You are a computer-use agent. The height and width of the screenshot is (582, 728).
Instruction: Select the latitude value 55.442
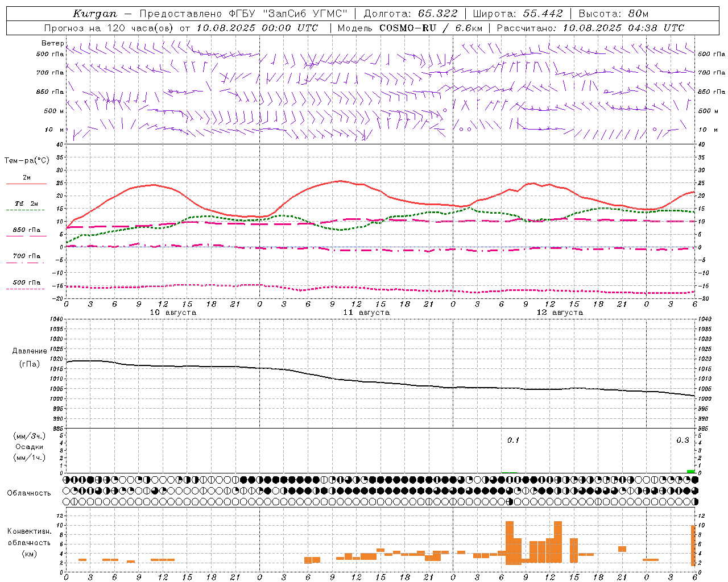(543, 14)
